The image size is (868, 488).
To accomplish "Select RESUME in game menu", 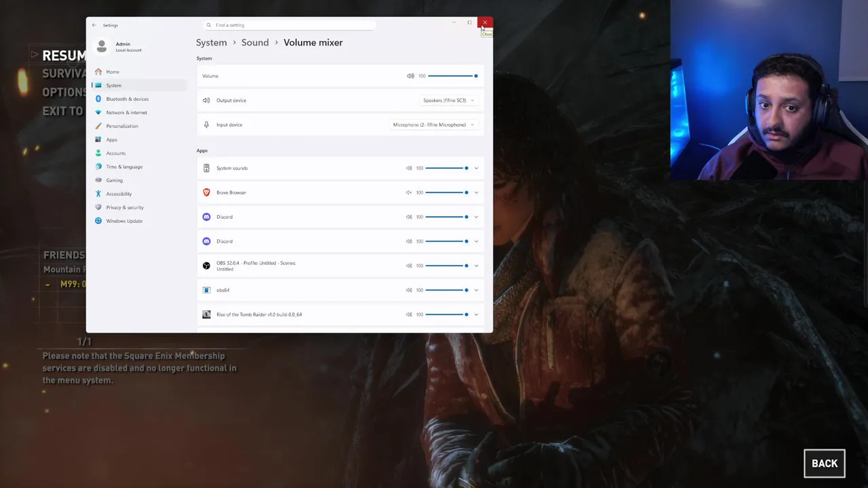I will click(x=64, y=56).
